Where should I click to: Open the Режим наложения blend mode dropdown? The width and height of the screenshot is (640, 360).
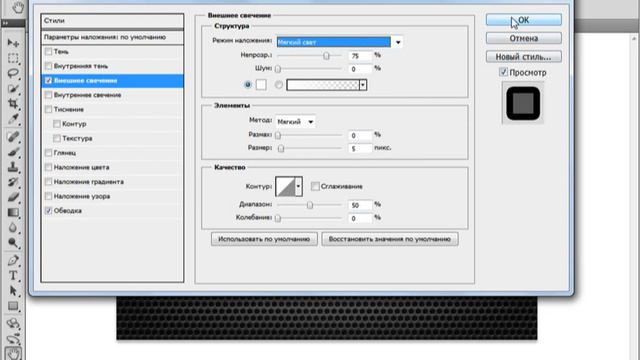(x=339, y=42)
